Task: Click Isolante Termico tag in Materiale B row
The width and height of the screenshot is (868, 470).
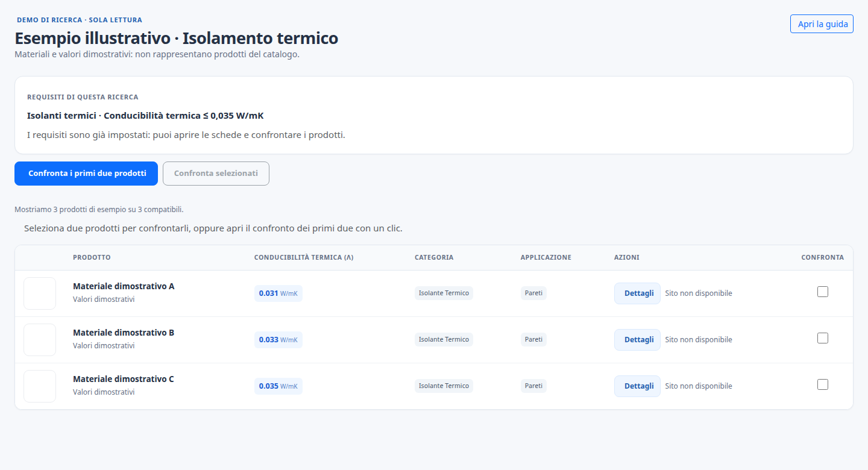Action: (444, 340)
